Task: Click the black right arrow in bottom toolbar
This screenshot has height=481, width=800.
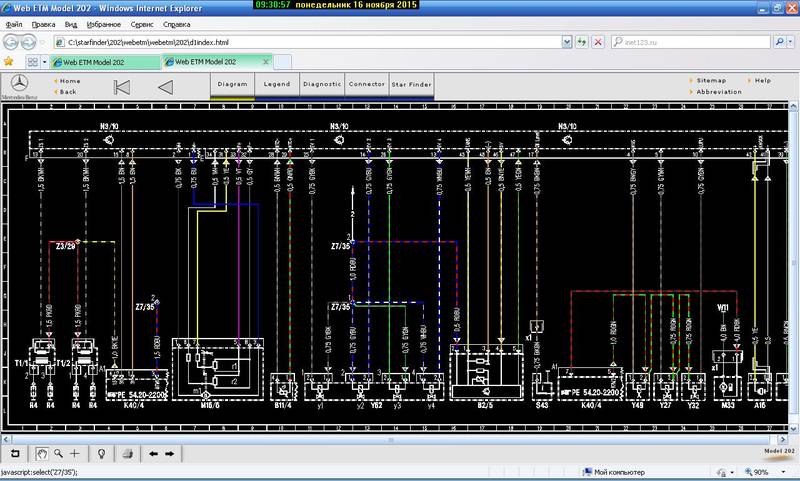Action: pos(169,453)
